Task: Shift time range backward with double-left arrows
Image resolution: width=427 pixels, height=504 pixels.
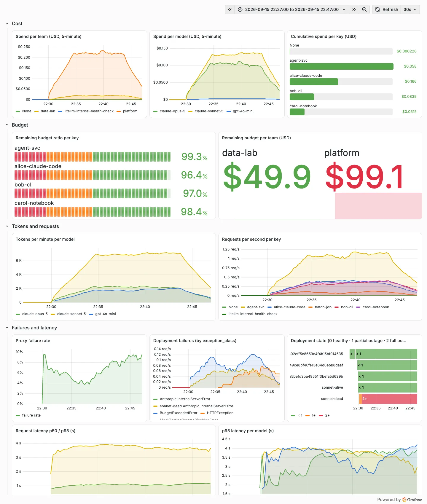Action: (x=230, y=9)
